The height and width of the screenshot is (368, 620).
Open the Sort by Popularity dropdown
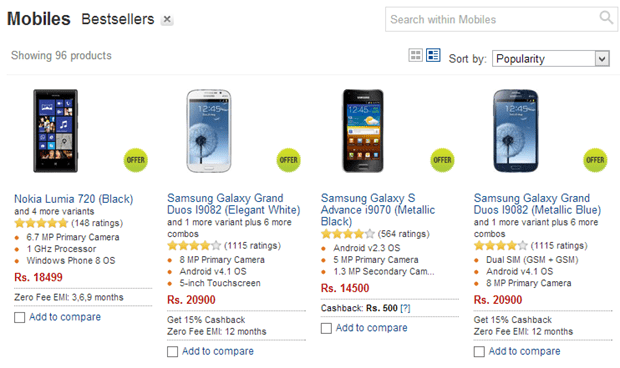tap(551, 59)
